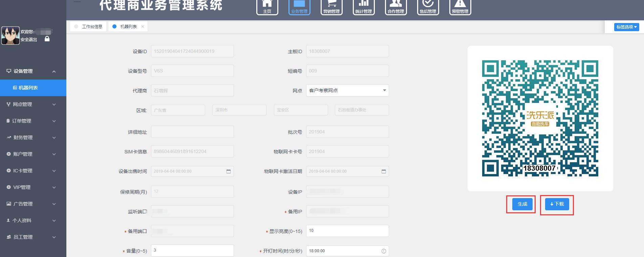Click the 详细地址 input field
Screen dimensions: 644x257
click(192, 132)
